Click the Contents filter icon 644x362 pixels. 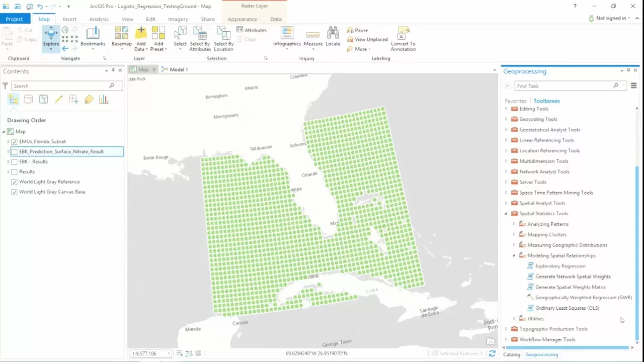pos(5,86)
